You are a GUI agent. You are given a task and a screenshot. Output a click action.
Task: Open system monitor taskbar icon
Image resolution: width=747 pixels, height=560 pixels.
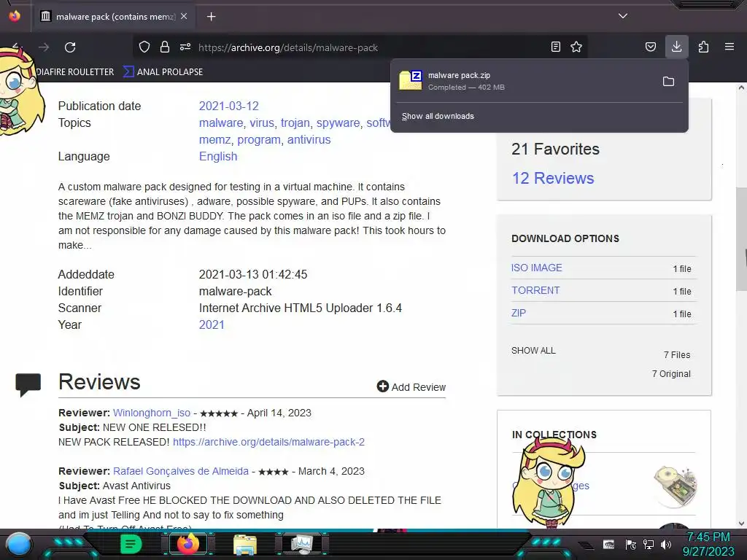[x=303, y=544]
